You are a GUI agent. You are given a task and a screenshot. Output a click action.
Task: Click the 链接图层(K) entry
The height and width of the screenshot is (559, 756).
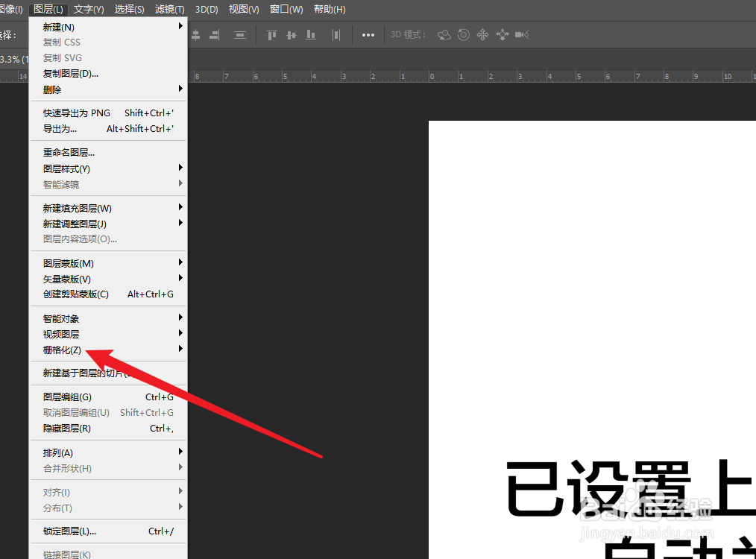click(x=109, y=555)
